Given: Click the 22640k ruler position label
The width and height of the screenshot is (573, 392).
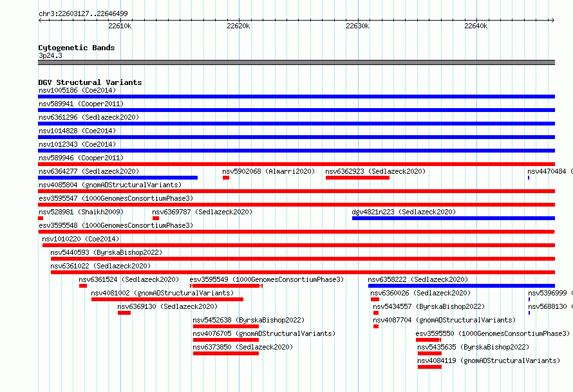Looking at the screenshot, I should [x=476, y=26].
